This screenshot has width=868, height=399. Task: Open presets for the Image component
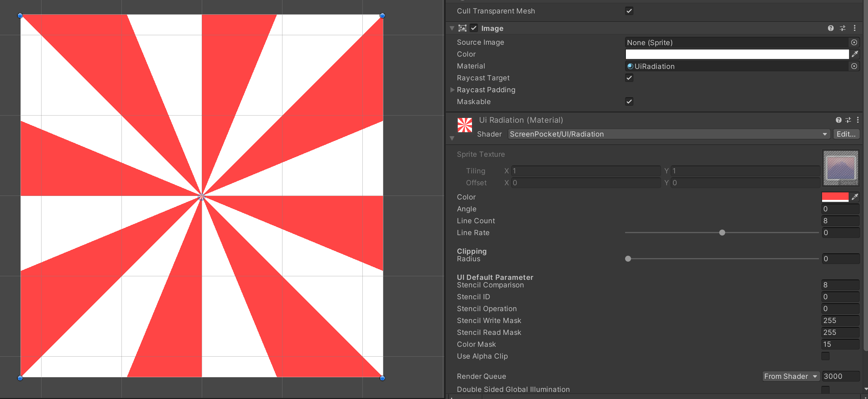pos(843,28)
